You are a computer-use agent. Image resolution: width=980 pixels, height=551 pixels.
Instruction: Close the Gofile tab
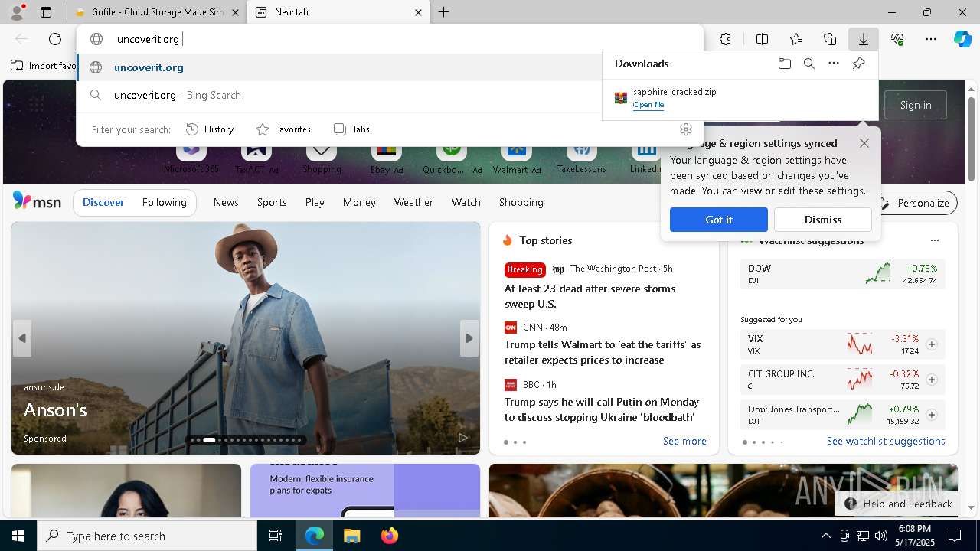[x=235, y=12]
